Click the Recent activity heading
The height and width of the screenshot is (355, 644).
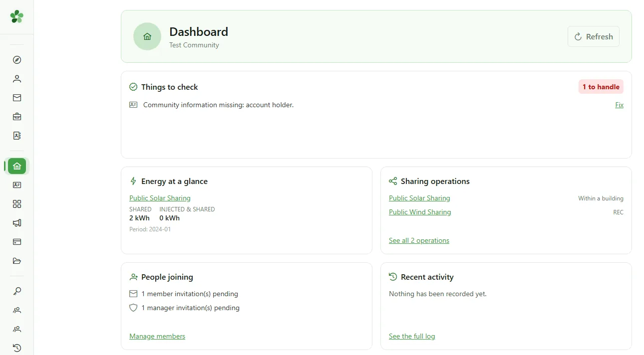427,277
